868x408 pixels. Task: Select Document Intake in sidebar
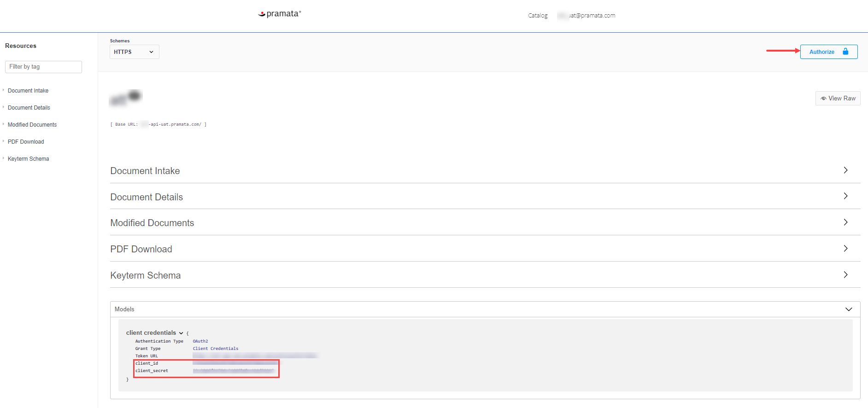(28, 91)
